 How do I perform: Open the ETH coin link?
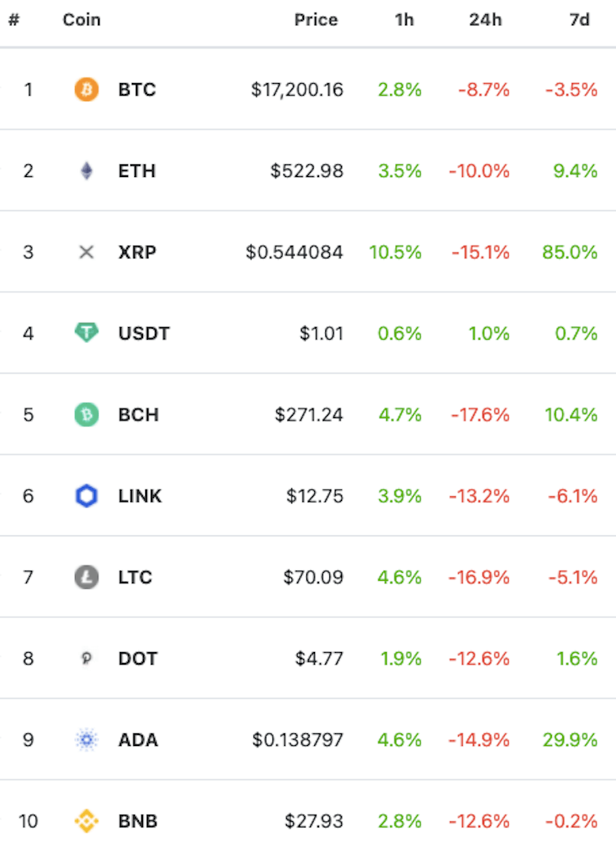[137, 171]
